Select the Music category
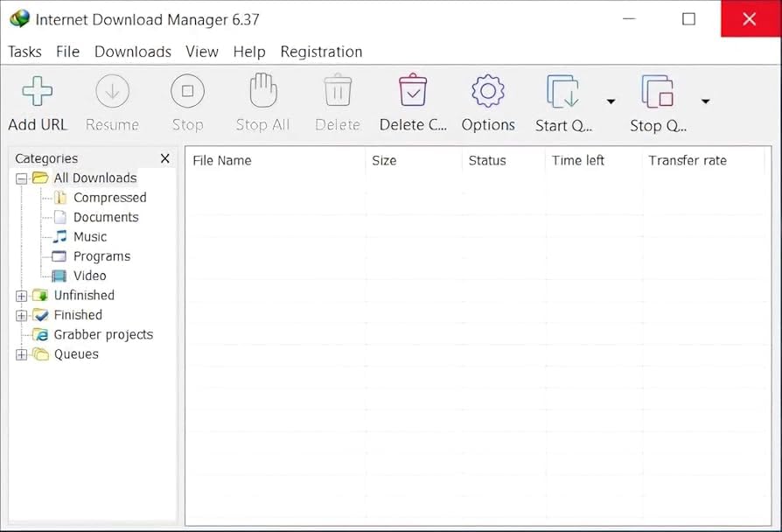Screen dimensions: 782x532 [90, 236]
